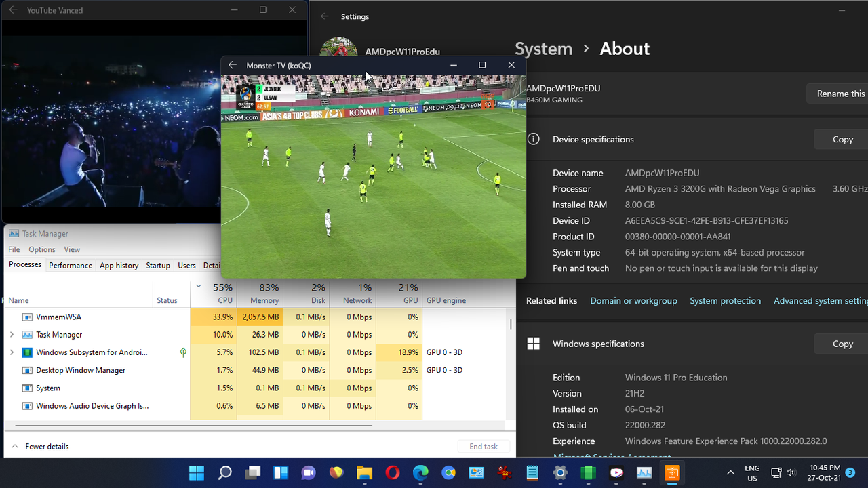868x488 pixels.
Task: Click Rename this PC button
Action: [837, 94]
